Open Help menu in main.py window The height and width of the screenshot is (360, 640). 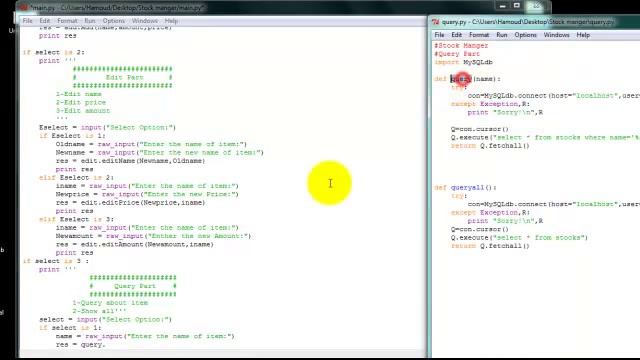coord(171,21)
